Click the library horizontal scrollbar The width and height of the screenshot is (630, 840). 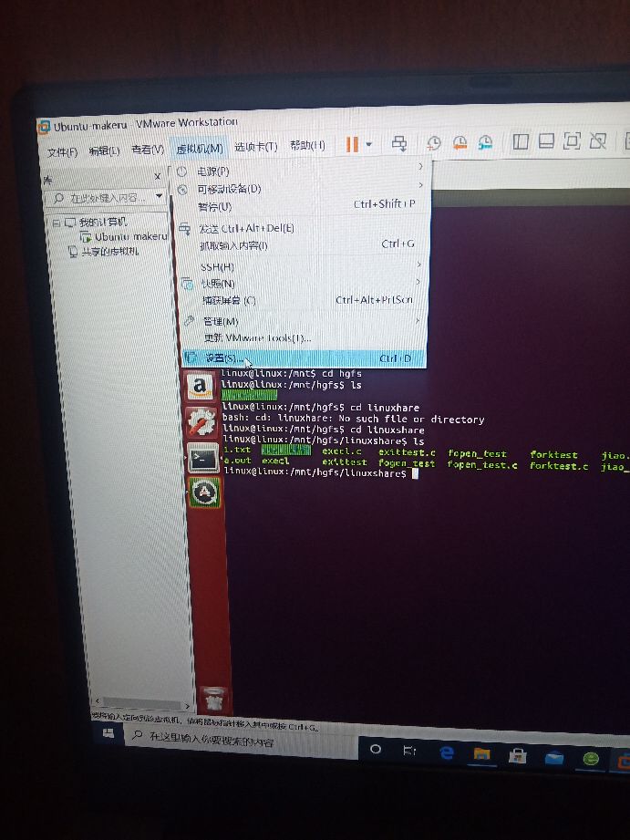[141, 702]
